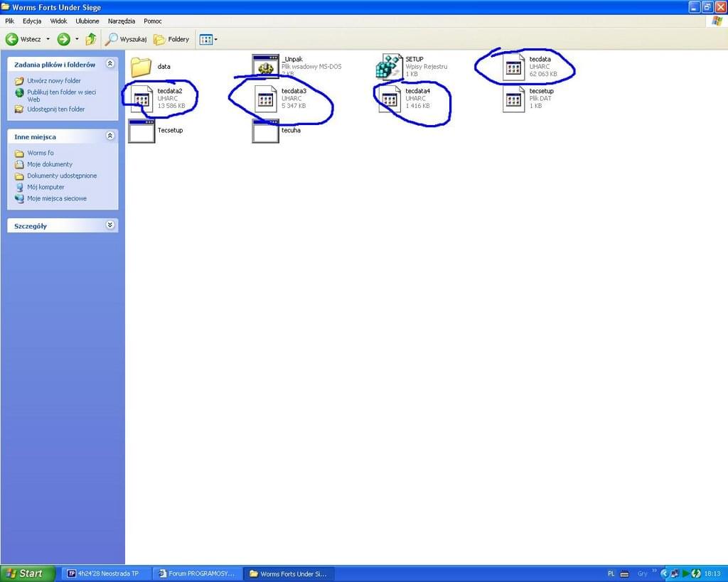Select the tecdata3 file icon

(x=266, y=99)
